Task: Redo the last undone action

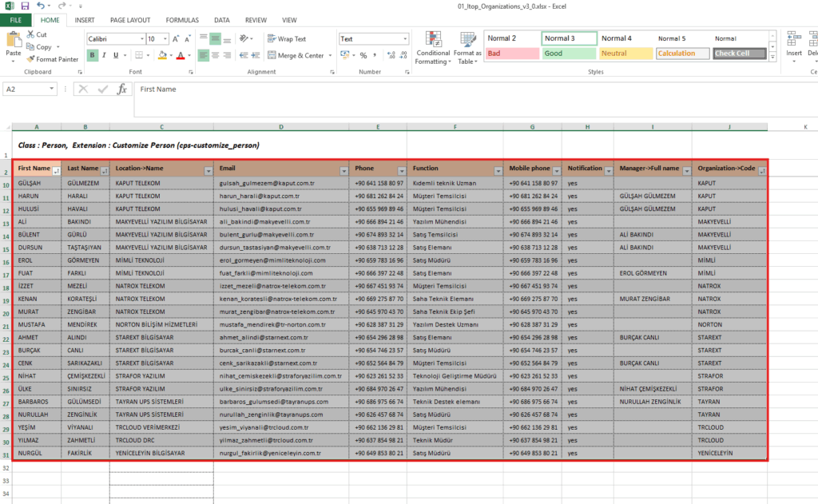Action: coord(62,6)
